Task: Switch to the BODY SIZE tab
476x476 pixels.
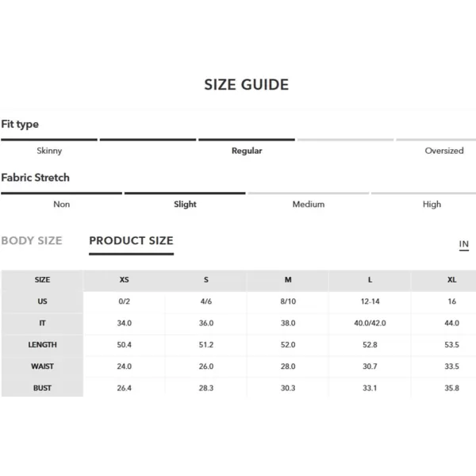Action: pos(32,240)
